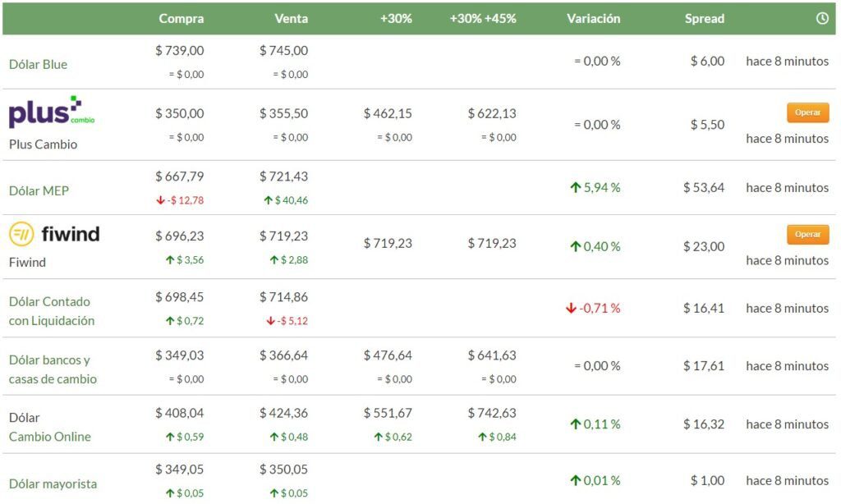Screen dimensions: 841x504
Task: Click red down arrow beside -0,71 %
Action: tap(571, 309)
